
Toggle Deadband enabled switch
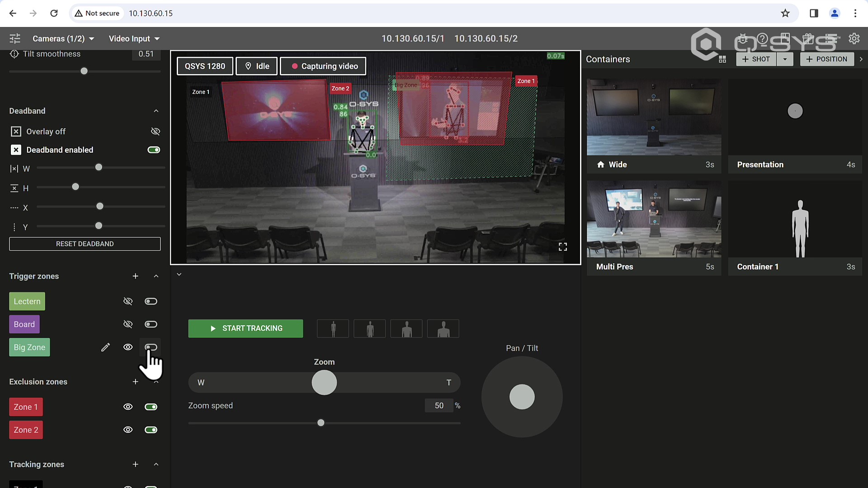pyautogui.click(x=154, y=150)
